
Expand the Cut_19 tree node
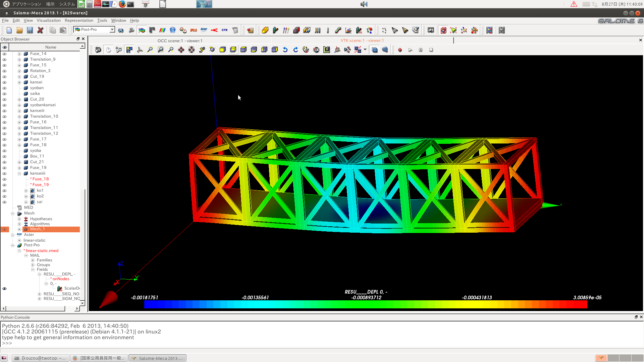[19, 77]
